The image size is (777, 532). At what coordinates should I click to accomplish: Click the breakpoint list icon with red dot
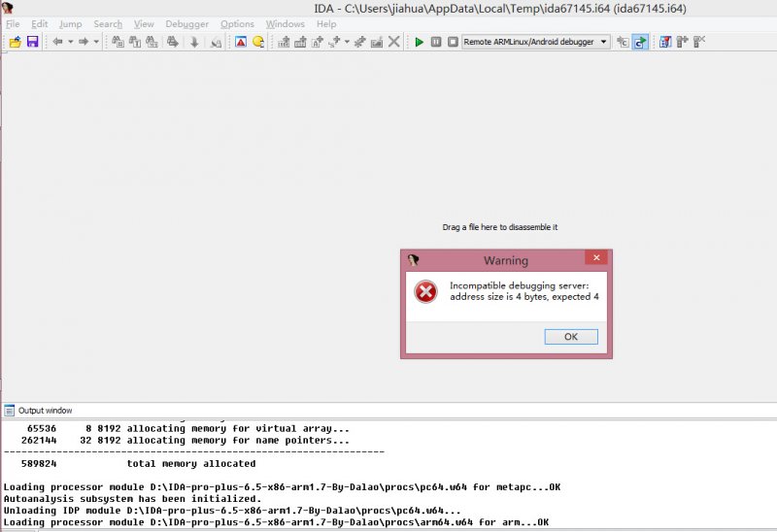pos(665,42)
